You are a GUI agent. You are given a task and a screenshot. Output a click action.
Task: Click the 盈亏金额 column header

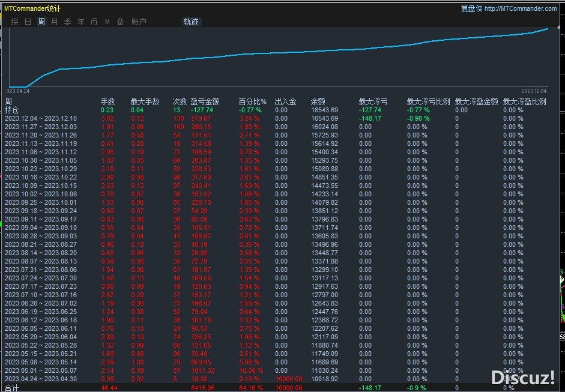click(x=205, y=101)
